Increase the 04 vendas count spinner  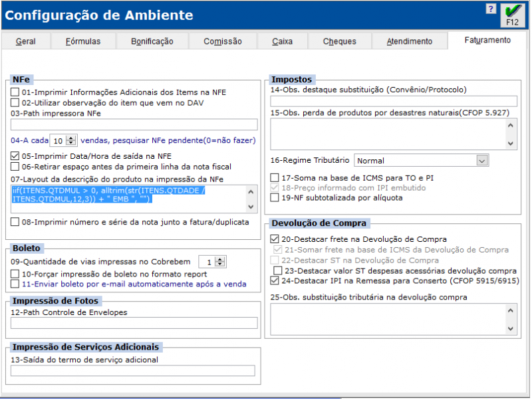click(x=72, y=138)
